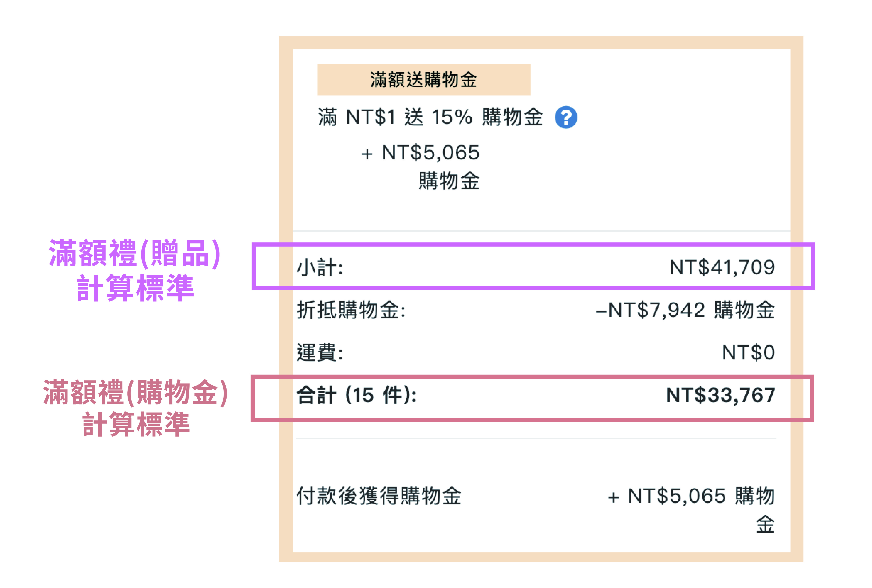Click the + NT$5,065 amount under the promotion text
This screenshot has width=872, height=588.
[420, 153]
